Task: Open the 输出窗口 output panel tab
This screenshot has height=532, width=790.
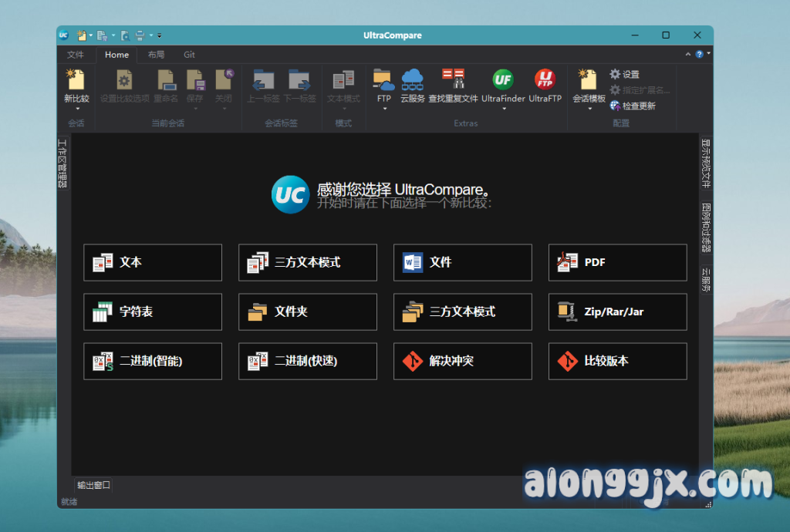Action: click(94, 485)
